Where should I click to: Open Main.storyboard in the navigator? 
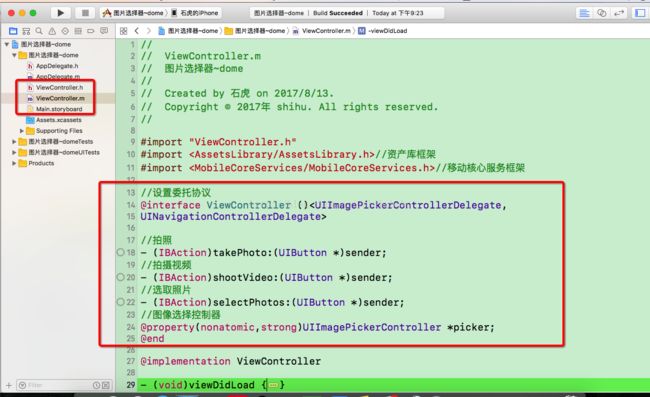(59, 109)
